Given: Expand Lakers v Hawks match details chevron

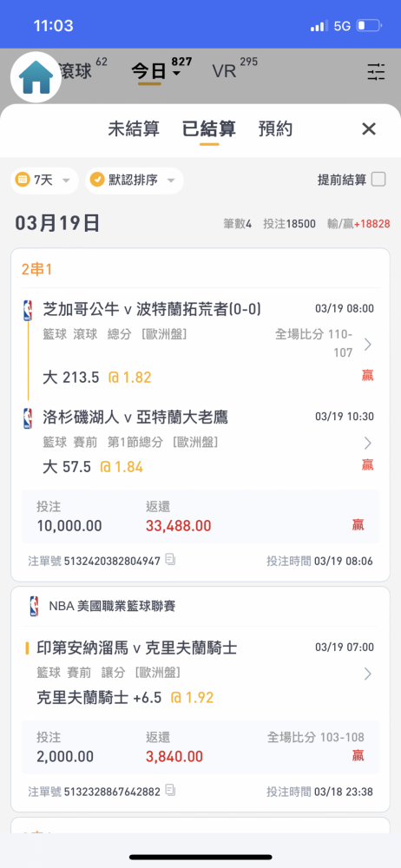Looking at the screenshot, I should tap(368, 443).
